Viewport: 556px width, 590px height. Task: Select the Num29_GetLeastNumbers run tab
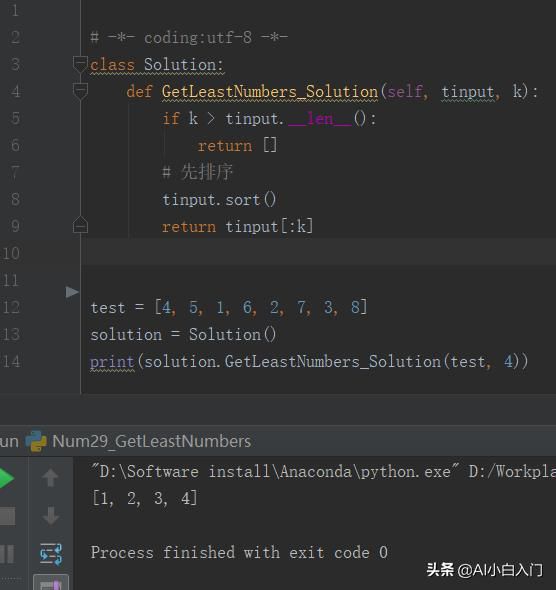[151, 441]
